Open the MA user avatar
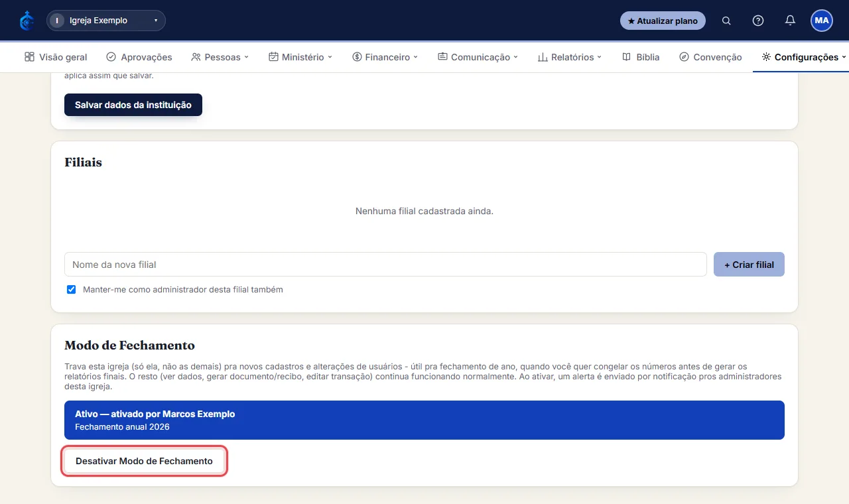This screenshot has height=504, width=849. coord(822,21)
